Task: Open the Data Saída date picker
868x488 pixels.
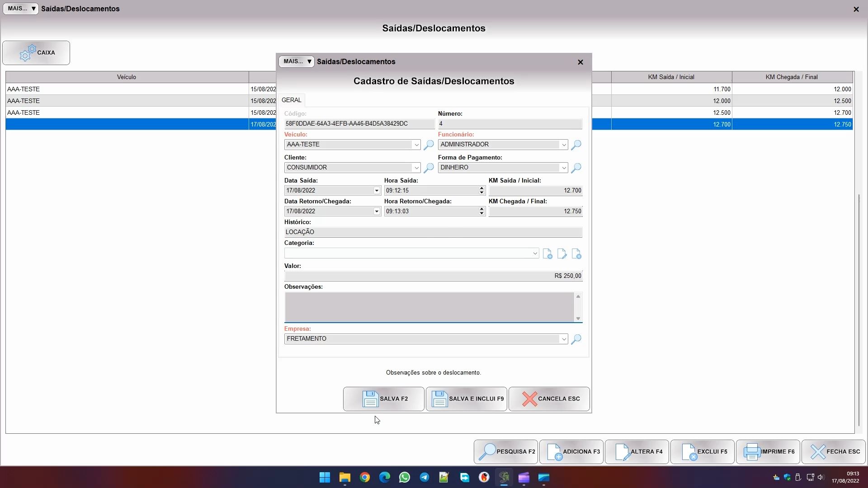Action: pyautogui.click(x=376, y=191)
